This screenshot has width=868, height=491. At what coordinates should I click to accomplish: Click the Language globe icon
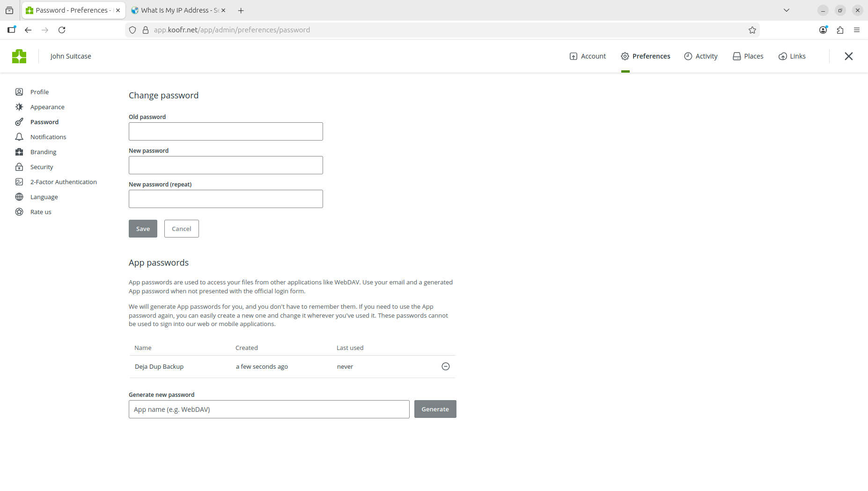19,197
